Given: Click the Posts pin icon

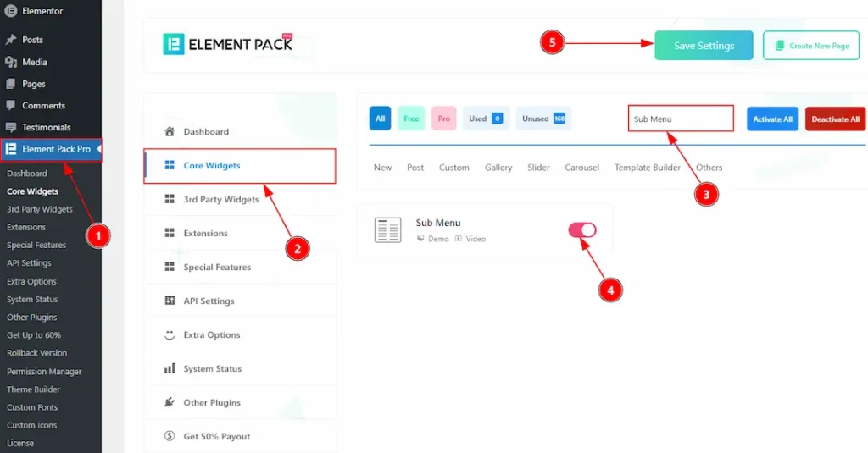Looking at the screenshot, I should coord(10,40).
